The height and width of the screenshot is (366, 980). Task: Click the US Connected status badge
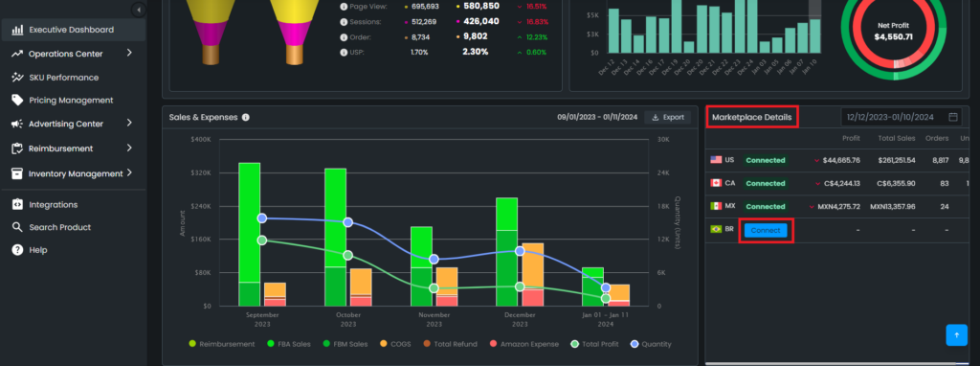point(765,160)
